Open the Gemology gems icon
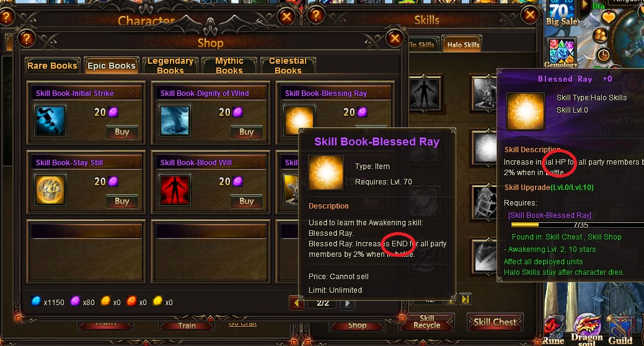Screen dimensions: 644x346 coord(561,51)
